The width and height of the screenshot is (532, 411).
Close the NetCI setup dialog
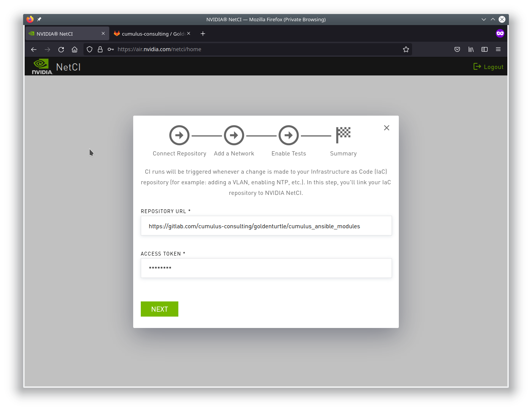coord(386,128)
